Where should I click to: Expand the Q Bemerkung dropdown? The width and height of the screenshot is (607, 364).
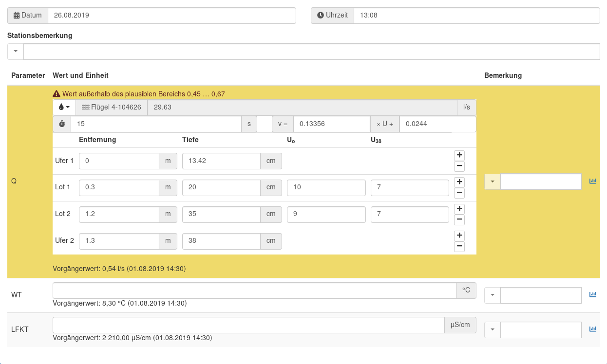(493, 182)
